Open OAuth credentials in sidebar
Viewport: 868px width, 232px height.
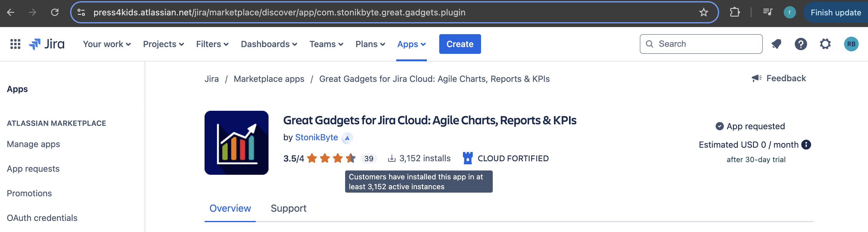point(42,218)
